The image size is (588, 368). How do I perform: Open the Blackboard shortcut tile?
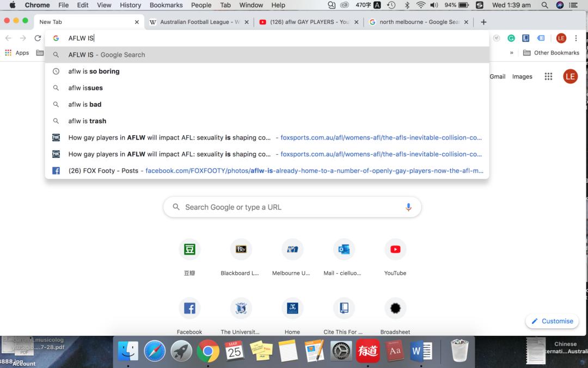(x=240, y=250)
